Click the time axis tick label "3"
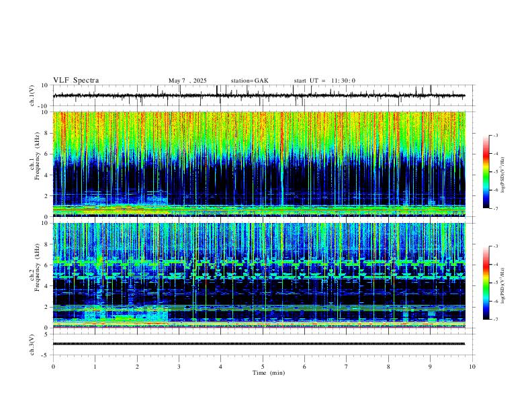Screen dimensions: 532x411 (x=179, y=367)
